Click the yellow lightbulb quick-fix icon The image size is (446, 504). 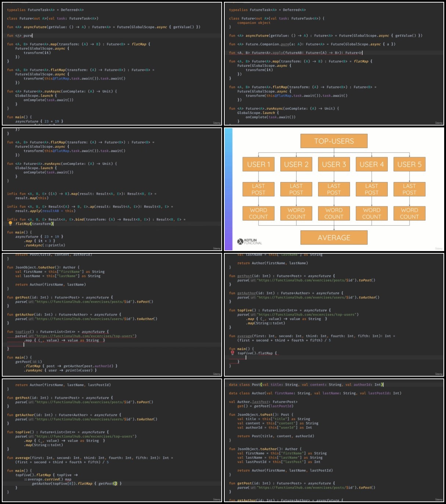10,223
